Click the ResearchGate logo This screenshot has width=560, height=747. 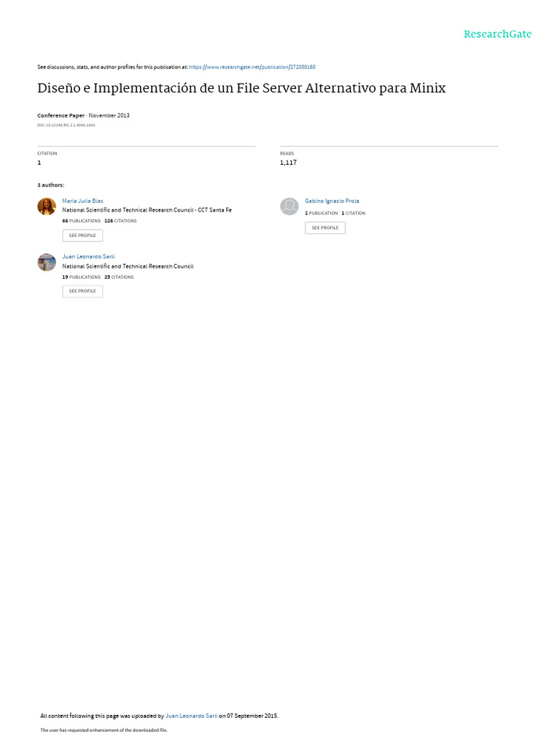(x=497, y=34)
